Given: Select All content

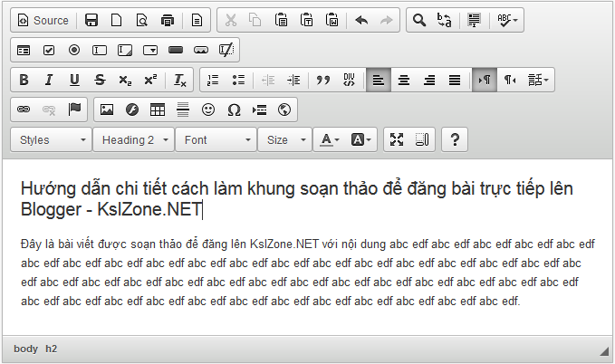Looking at the screenshot, I should (x=474, y=20).
